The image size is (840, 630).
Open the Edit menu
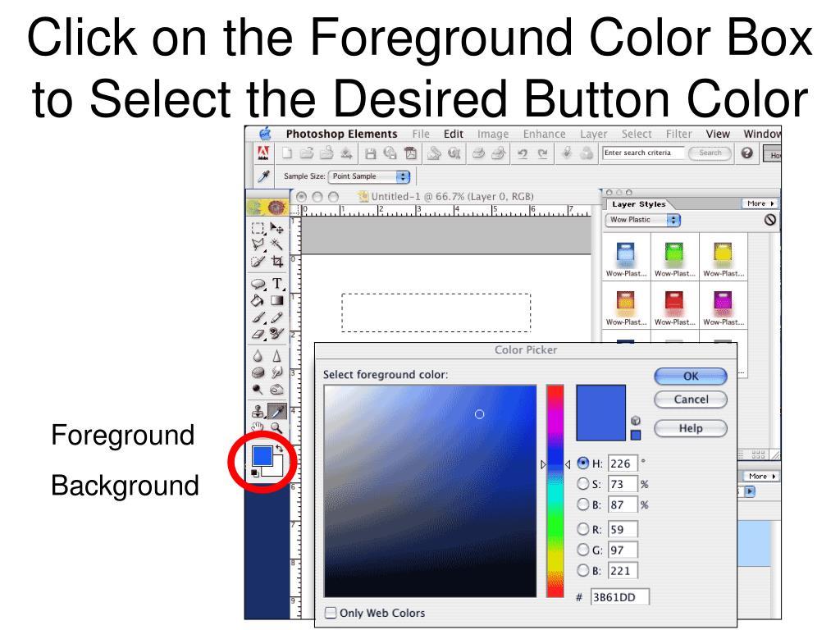point(453,134)
